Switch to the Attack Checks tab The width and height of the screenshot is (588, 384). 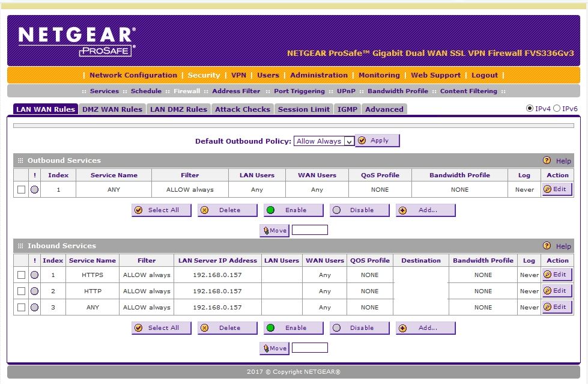[x=242, y=109]
